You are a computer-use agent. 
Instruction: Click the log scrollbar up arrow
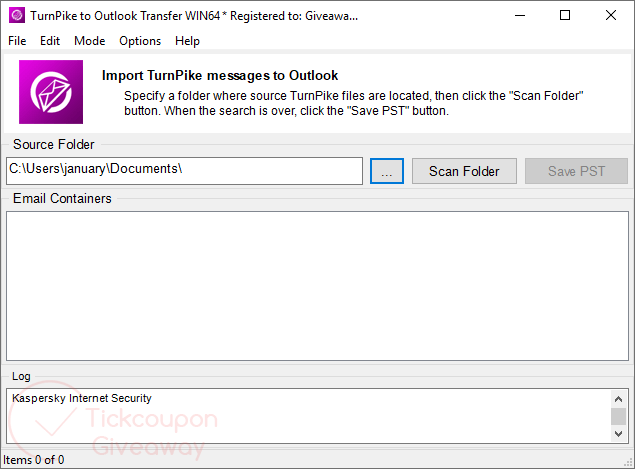618,399
